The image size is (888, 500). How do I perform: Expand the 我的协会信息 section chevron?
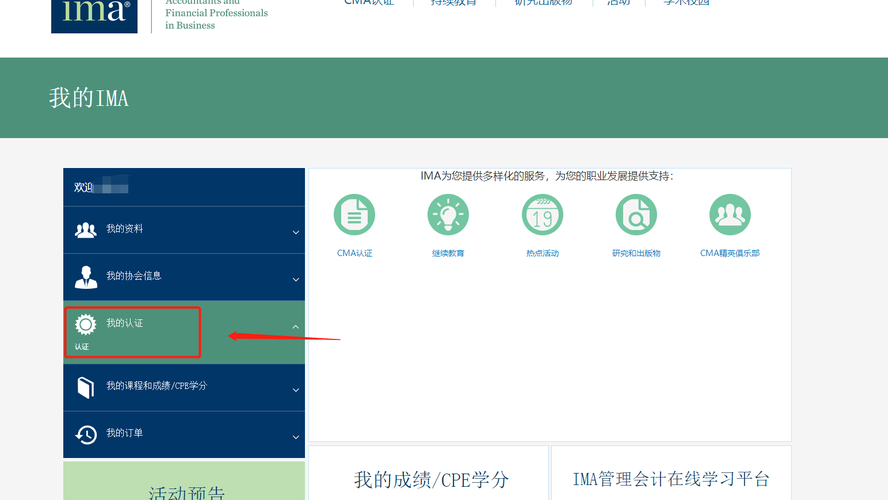tap(295, 279)
